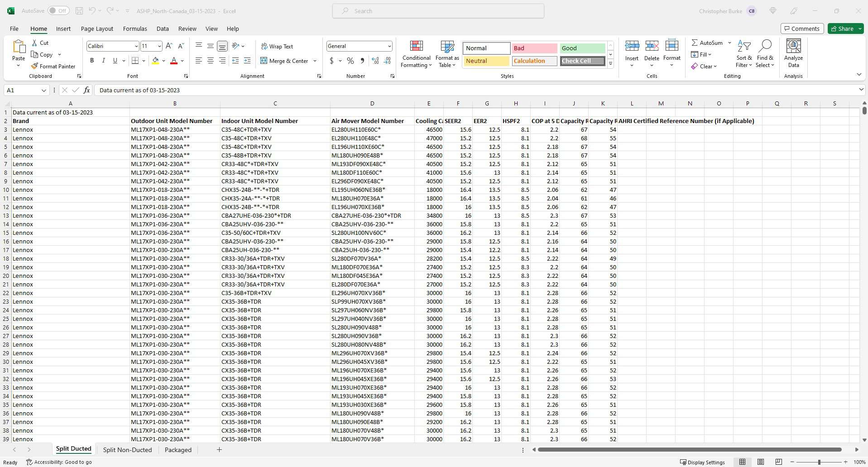The height and width of the screenshot is (467, 868).
Task: Switch to Split Non-Ducted sheet
Action: (127, 450)
